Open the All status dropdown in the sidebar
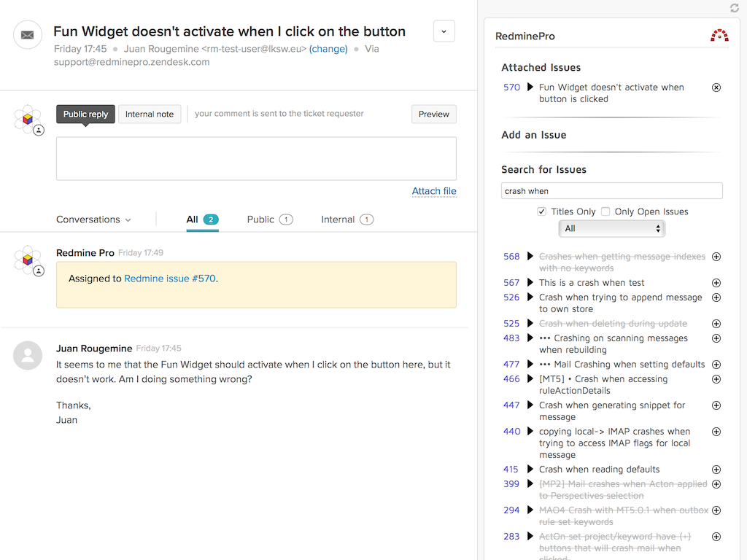 click(611, 228)
